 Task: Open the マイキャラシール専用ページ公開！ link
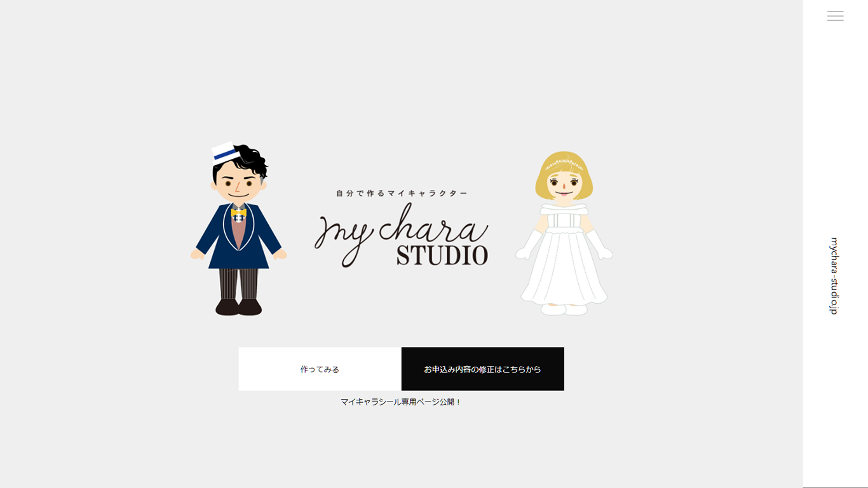401,402
